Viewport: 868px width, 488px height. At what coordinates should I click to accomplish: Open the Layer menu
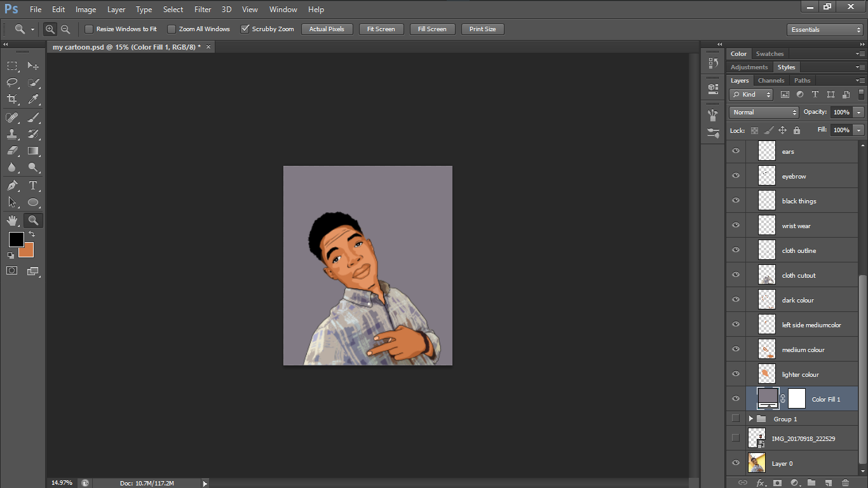click(x=116, y=10)
